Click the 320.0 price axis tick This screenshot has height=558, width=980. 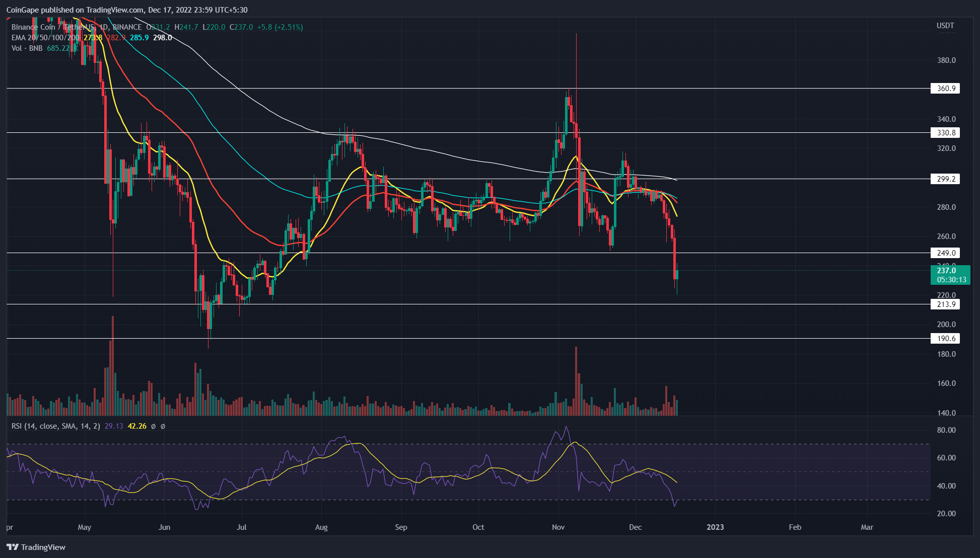[x=946, y=148]
